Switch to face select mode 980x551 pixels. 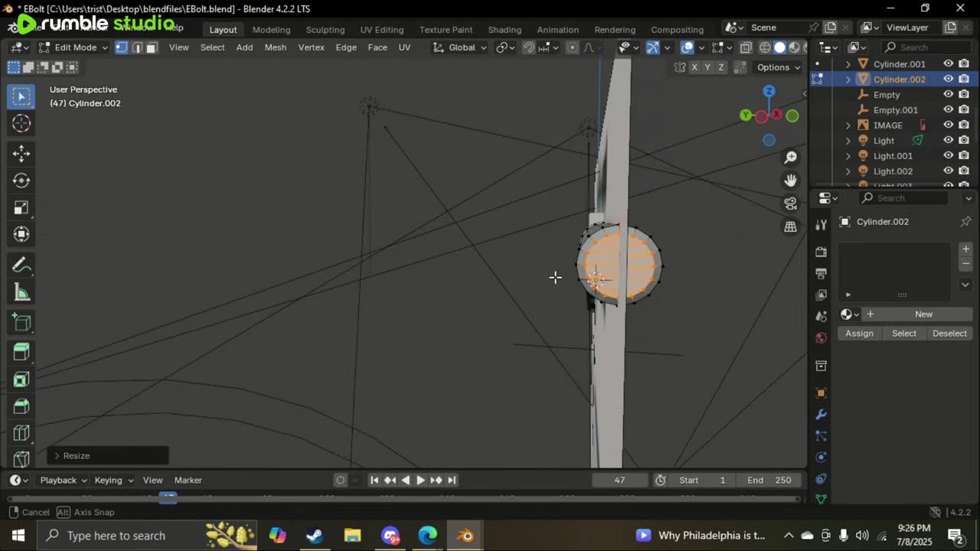click(152, 47)
